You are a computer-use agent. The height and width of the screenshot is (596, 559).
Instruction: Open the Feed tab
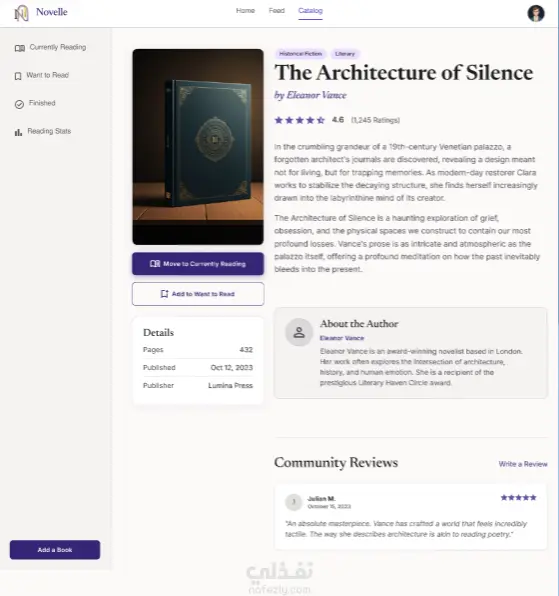277,11
